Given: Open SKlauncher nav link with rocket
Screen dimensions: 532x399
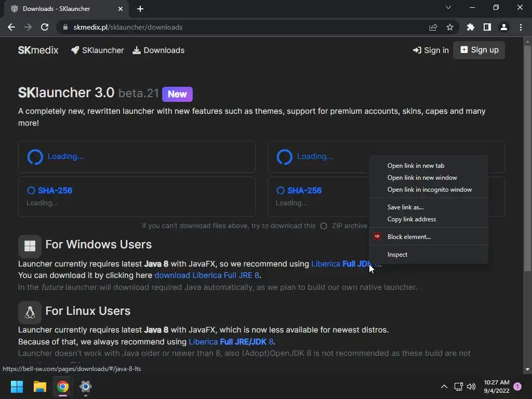Looking at the screenshot, I should click(97, 50).
